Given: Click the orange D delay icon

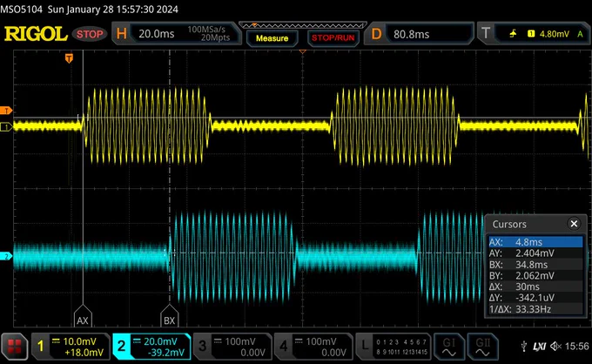Looking at the screenshot, I should (x=376, y=34).
